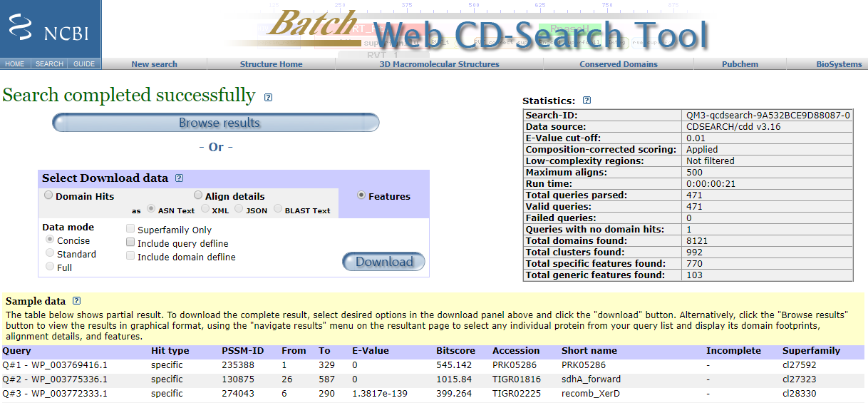Viewport: 868px width, 403px height.
Task: Click Total domains found value 8121
Action: [696, 241]
